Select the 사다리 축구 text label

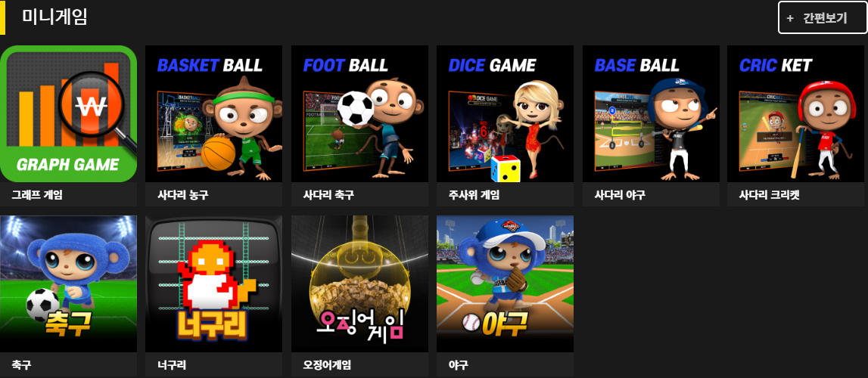point(329,195)
